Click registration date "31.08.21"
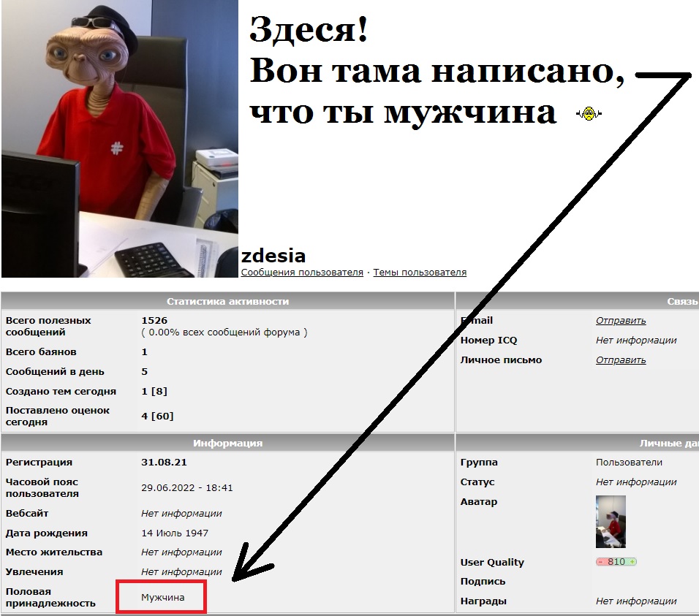The height and width of the screenshot is (616, 699). (x=164, y=463)
